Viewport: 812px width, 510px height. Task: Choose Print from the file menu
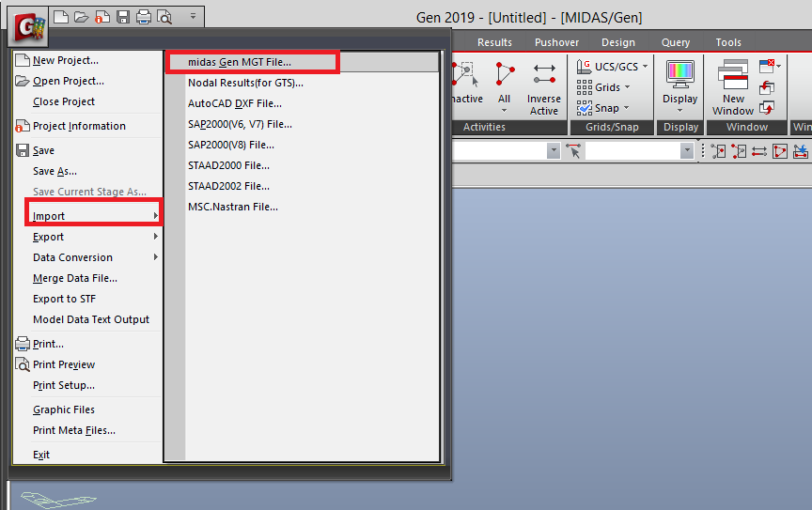[x=88, y=344]
